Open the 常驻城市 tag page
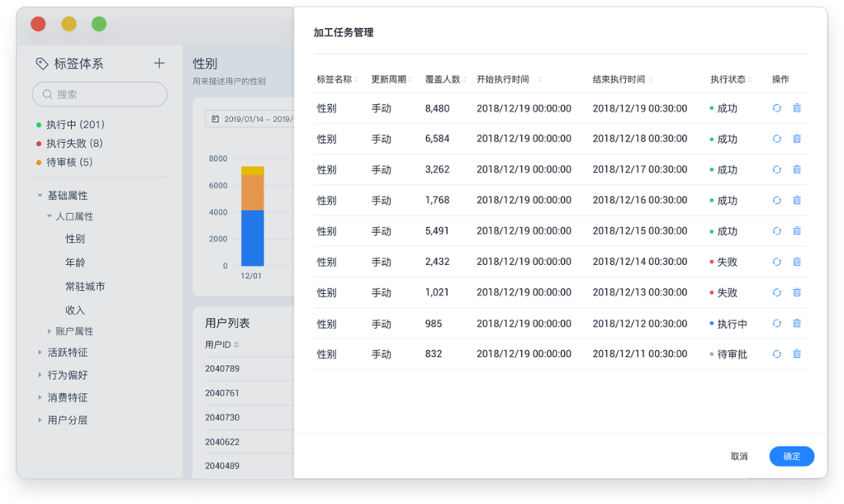The height and width of the screenshot is (504, 844). pyautogui.click(x=84, y=286)
